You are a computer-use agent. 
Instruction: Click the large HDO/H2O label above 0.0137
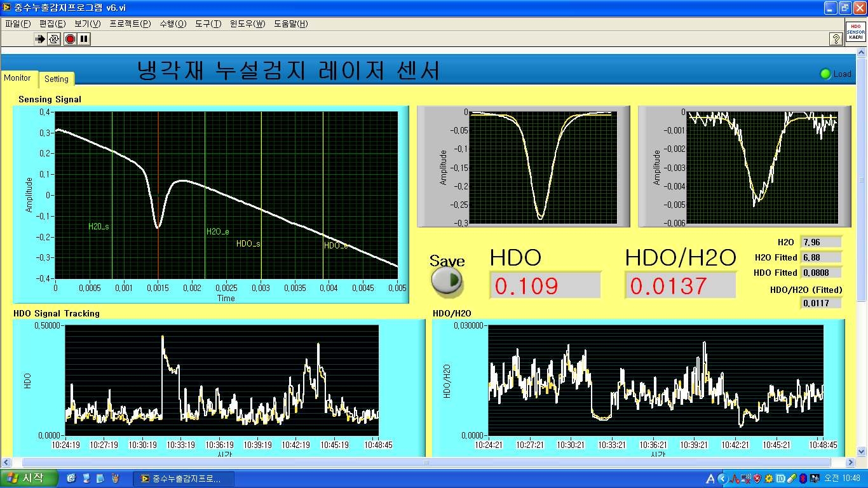coord(681,257)
